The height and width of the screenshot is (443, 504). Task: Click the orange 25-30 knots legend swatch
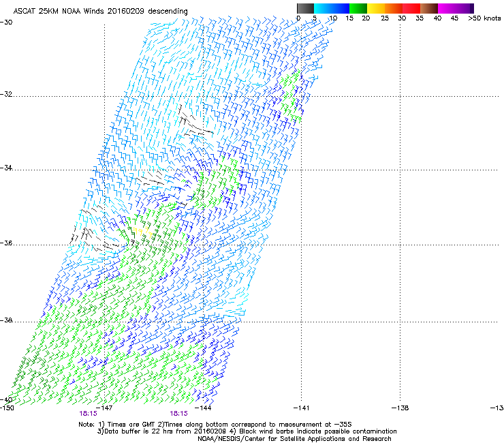(x=394, y=8)
